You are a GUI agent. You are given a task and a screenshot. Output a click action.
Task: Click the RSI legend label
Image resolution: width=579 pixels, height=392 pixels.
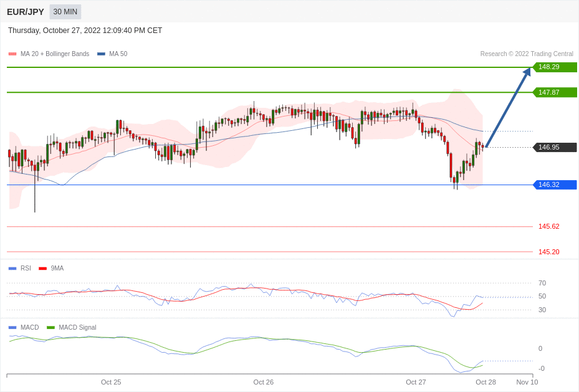click(26, 269)
